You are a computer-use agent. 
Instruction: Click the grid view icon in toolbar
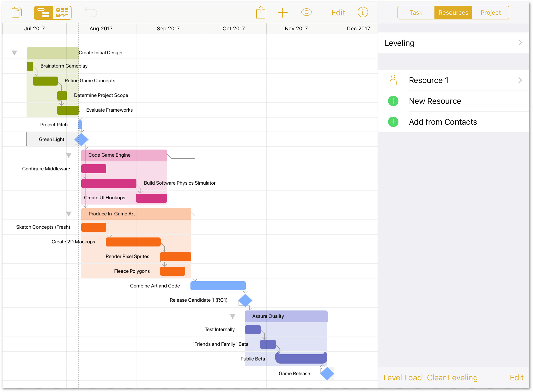click(62, 12)
